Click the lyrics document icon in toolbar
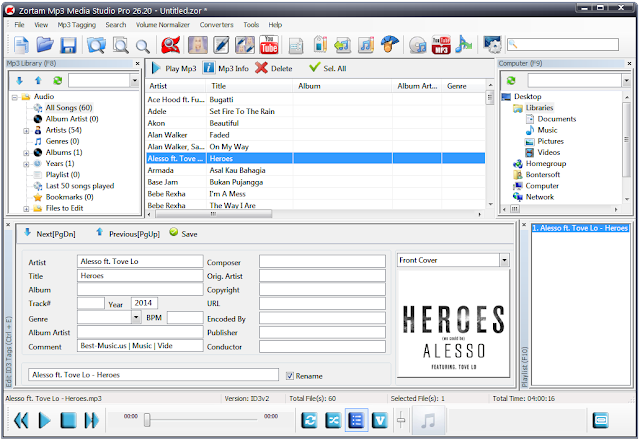The height and width of the screenshot is (440, 640). point(296,46)
